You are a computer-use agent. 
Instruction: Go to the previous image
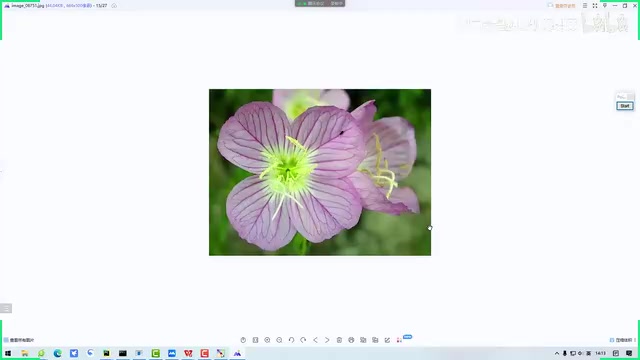click(315, 340)
